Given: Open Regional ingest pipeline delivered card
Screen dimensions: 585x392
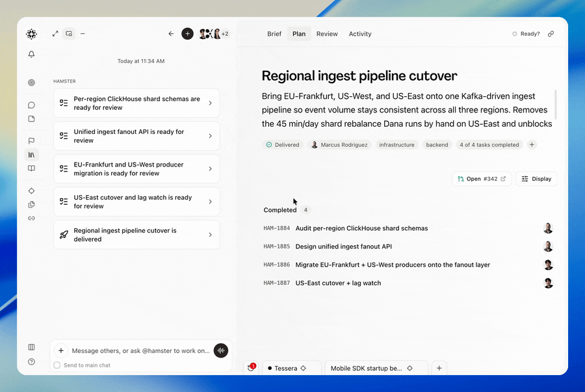Looking at the screenshot, I should click(136, 235).
